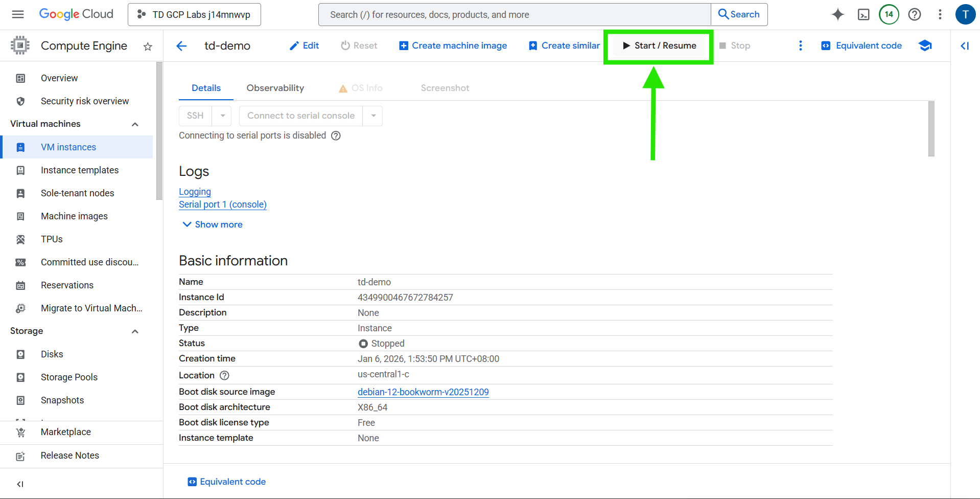Open the Serial port 1 (console) link
Screen dimensions: 980x499
click(223, 205)
